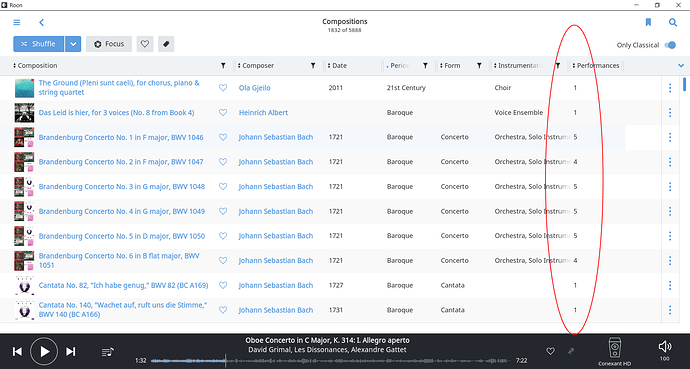690x369 pixels.
Task: Toggle the Only Classical switch
Action: pyautogui.click(x=670, y=45)
